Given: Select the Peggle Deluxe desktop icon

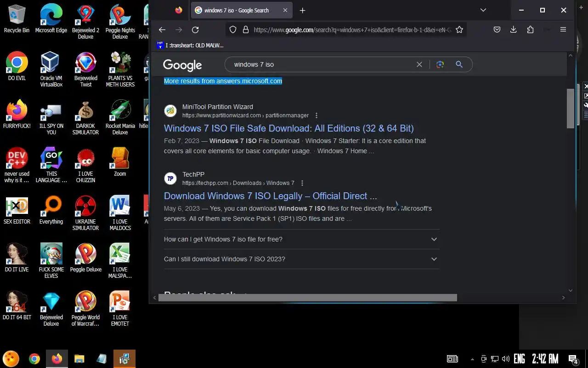Looking at the screenshot, I should (x=85, y=258).
